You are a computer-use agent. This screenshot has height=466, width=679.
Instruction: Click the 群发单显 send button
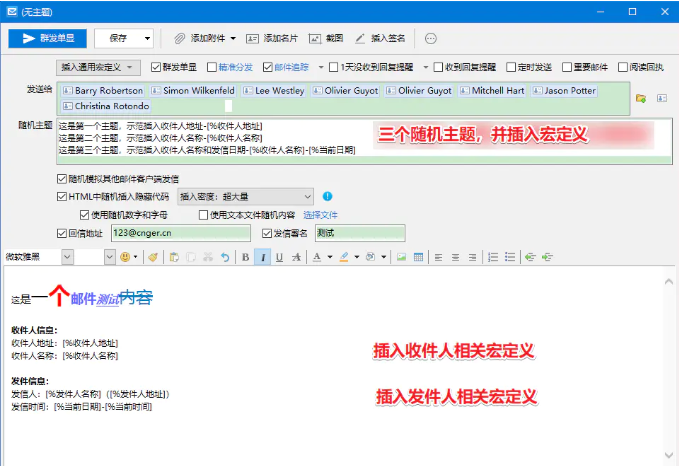click(48, 39)
